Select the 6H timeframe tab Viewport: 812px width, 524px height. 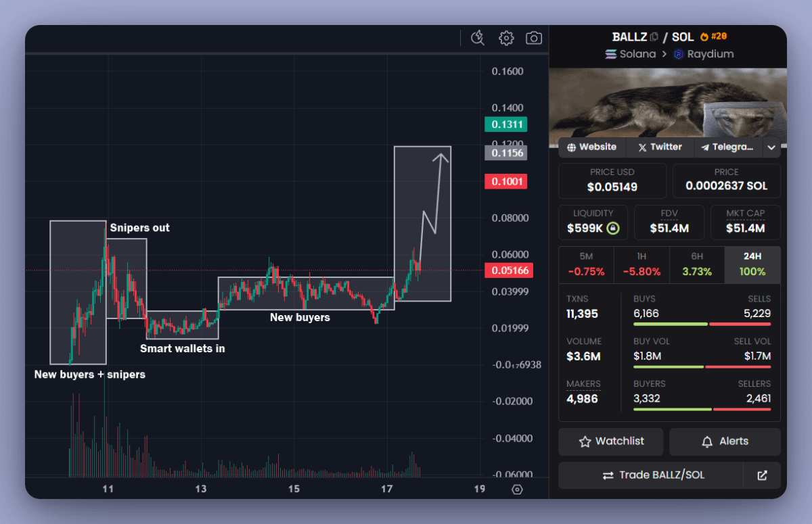697,264
